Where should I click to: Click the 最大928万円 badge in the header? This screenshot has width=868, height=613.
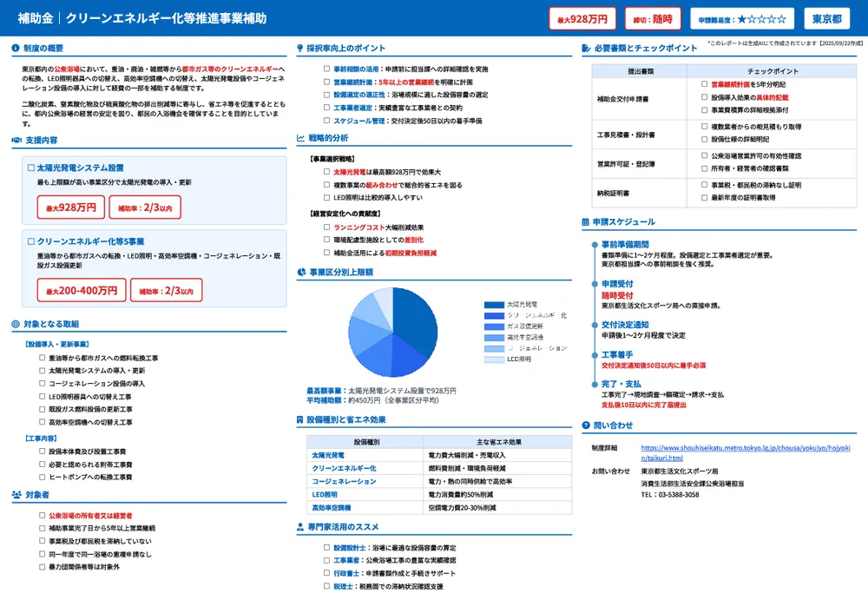point(582,18)
